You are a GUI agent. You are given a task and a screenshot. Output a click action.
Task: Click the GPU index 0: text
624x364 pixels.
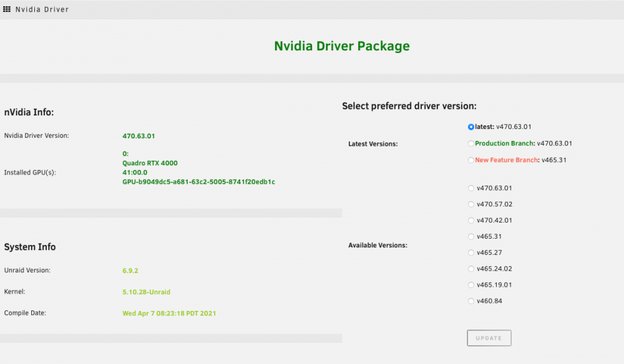(x=125, y=154)
